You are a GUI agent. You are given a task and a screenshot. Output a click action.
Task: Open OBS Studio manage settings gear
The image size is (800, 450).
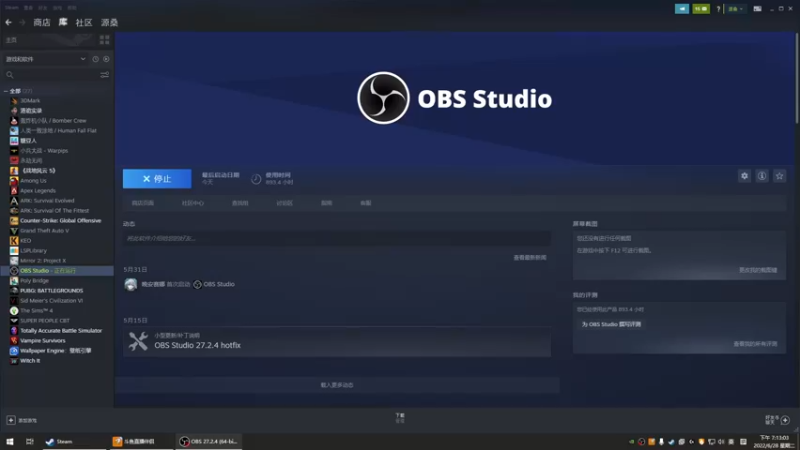pyautogui.click(x=744, y=176)
